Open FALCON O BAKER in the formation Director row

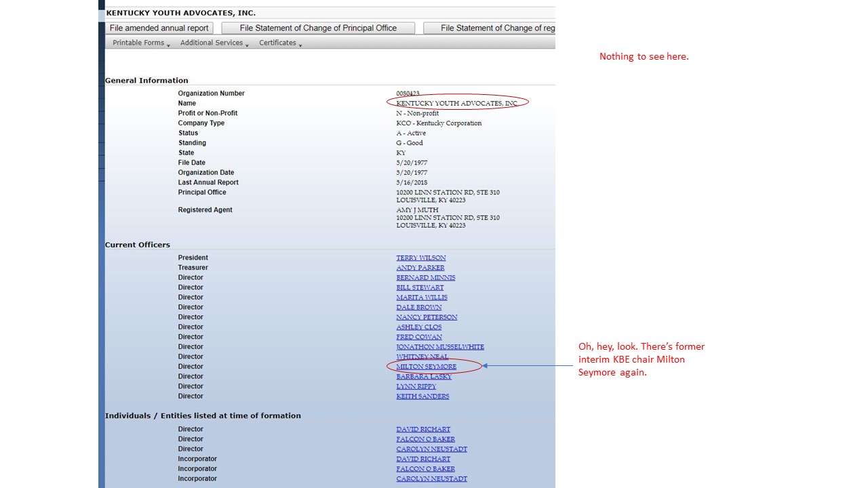click(x=426, y=439)
